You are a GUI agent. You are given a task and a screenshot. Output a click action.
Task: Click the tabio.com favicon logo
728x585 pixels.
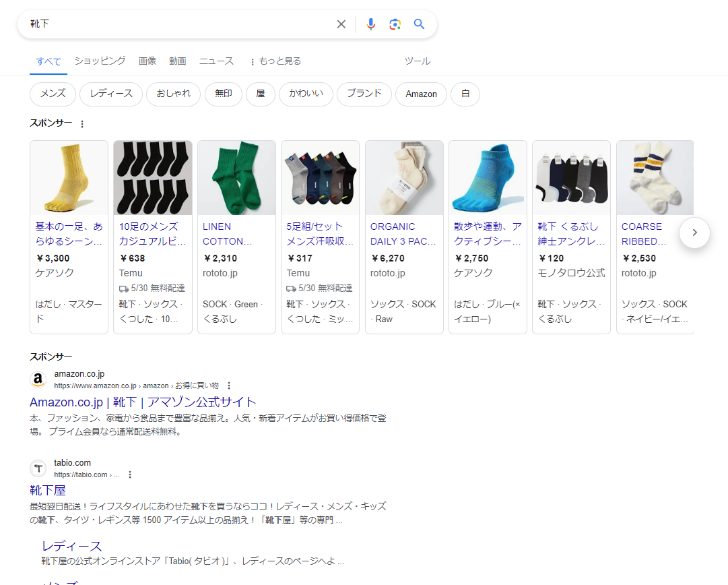tap(38, 468)
